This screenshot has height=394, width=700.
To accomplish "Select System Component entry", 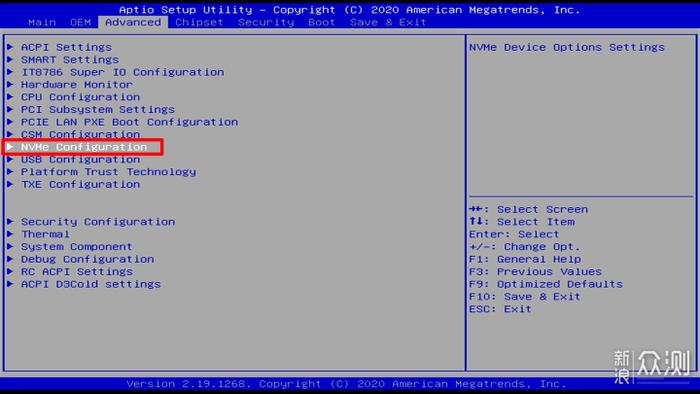I will pyautogui.click(x=76, y=247).
